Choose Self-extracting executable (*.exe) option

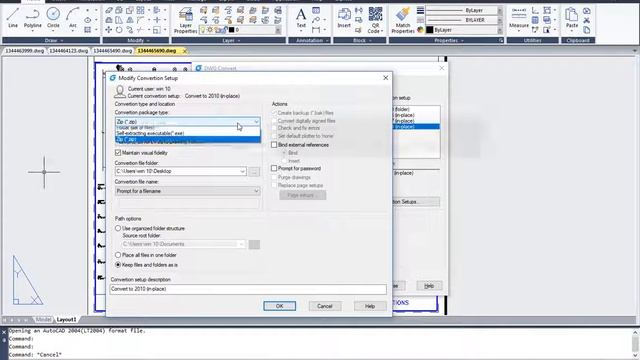(188, 133)
